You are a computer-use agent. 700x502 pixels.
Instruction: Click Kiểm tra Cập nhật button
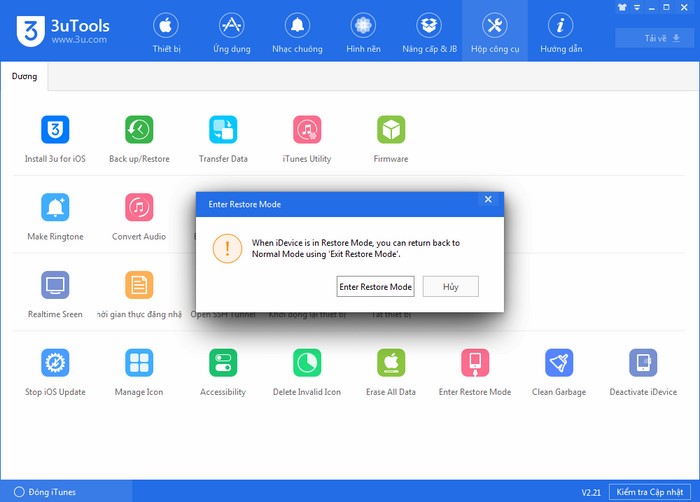click(650, 492)
